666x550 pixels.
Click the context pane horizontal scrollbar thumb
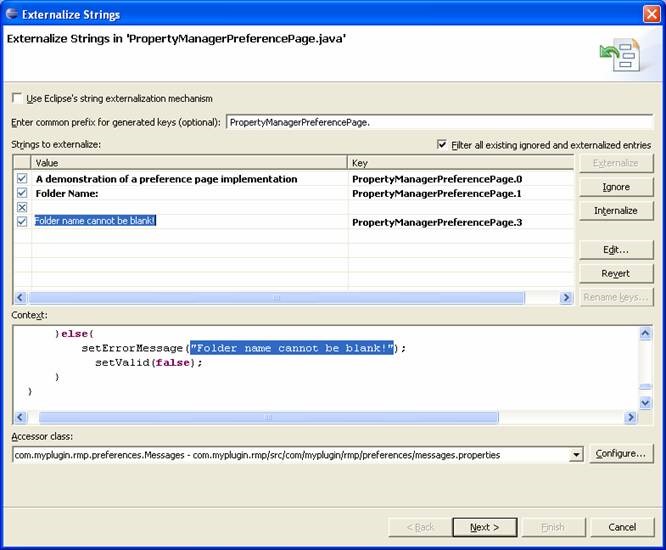(x=268, y=417)
